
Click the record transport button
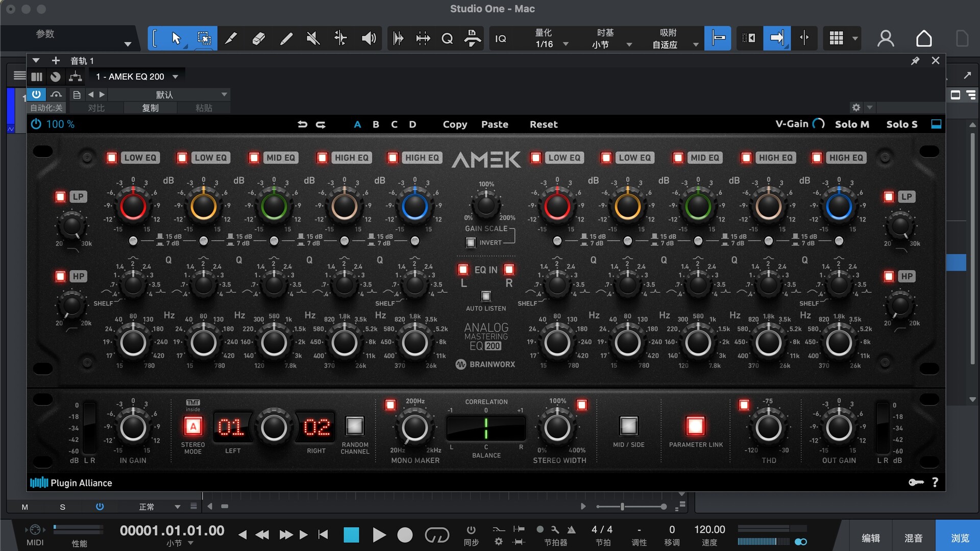pyautogui.click(x=405, y=535)
